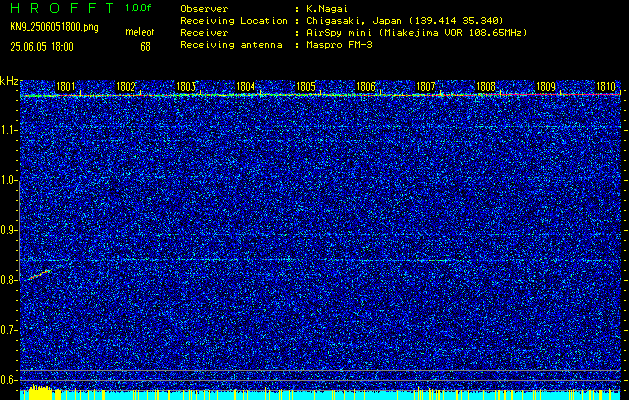Click the 0.6 kHz axis label

coord(9,380)
